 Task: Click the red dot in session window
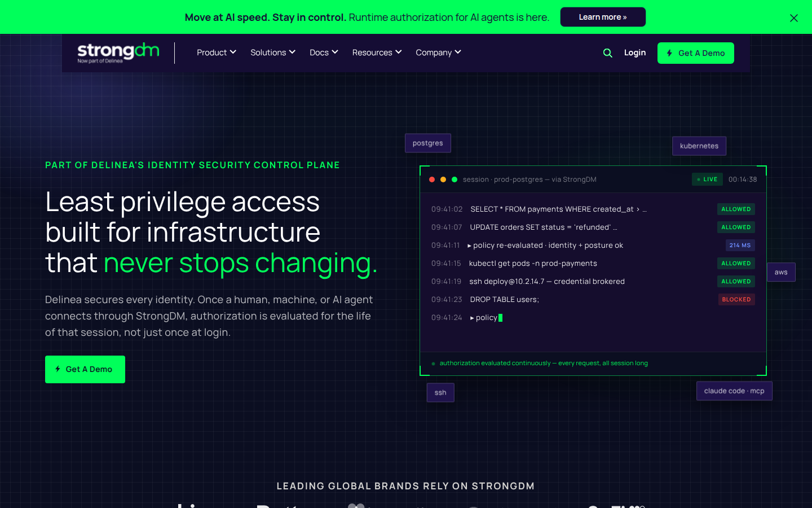[432, 179]
